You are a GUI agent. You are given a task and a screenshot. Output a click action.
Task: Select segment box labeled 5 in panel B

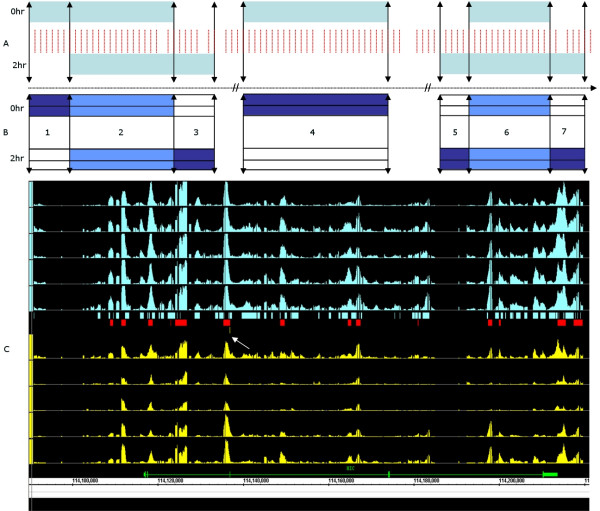454,132
